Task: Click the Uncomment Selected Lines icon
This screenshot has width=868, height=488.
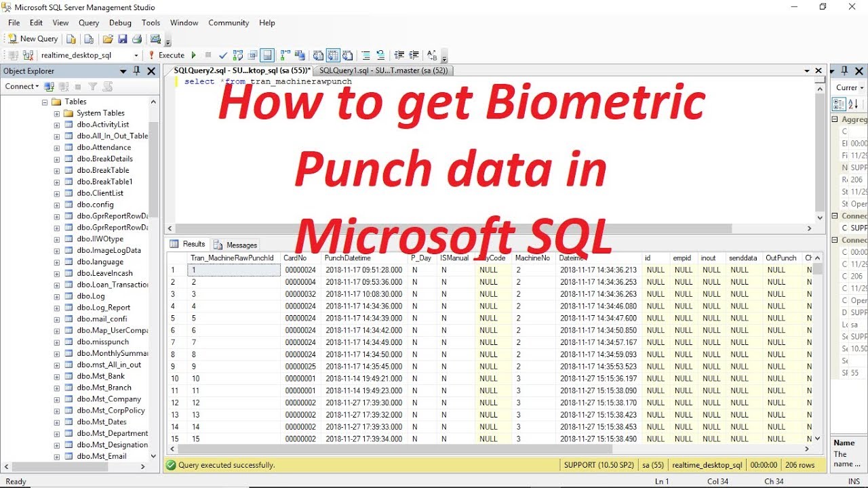Action: point(380,56)
